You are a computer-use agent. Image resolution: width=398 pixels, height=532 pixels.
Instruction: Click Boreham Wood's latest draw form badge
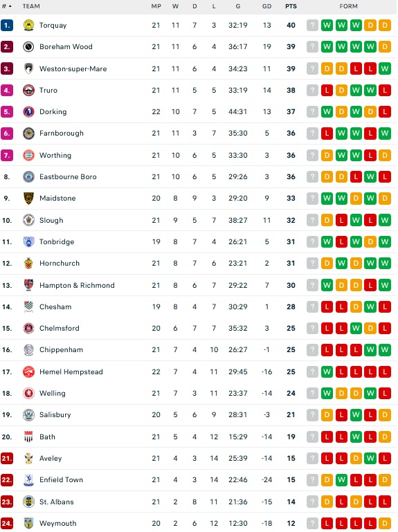pos(385,46)
